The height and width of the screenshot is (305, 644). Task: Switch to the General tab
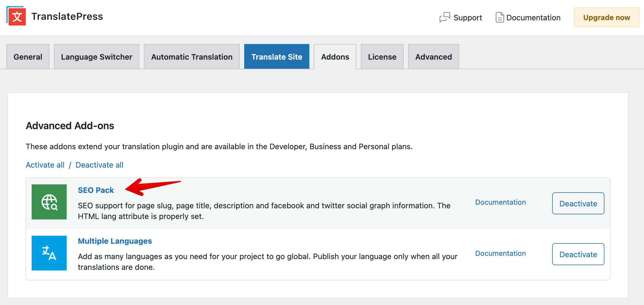[28, 57]
